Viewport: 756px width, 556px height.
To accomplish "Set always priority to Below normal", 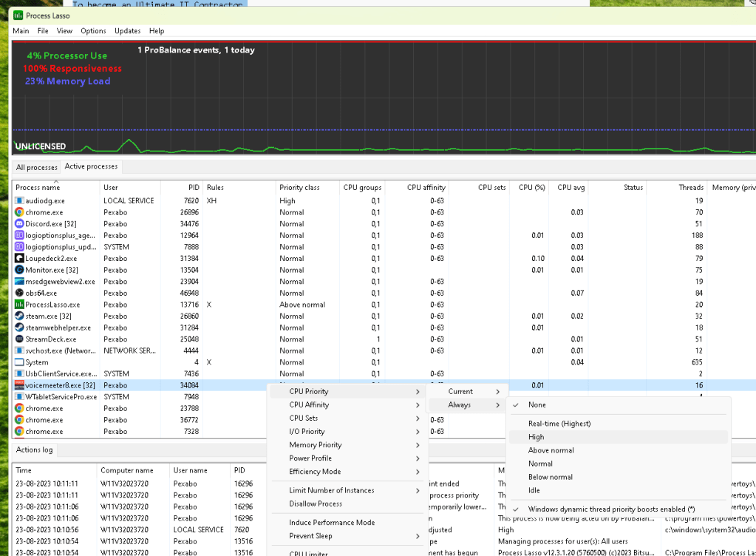I will pos(619,478).
